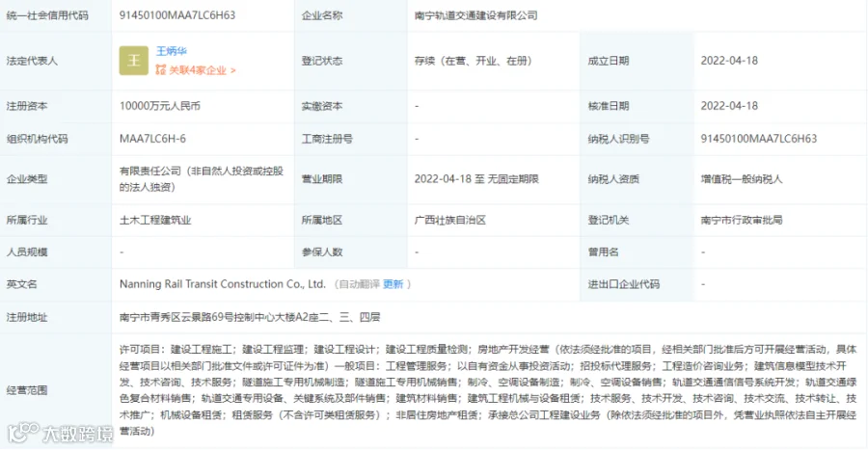Viewport: 868px width, 450px height.
Task: Click the 注册资本 label cell
Action: (55, 106)
